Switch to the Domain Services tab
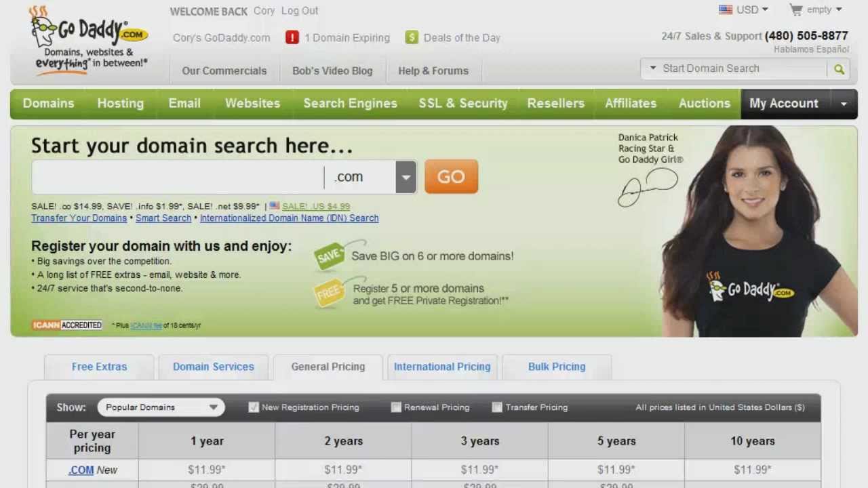The width and height of the screenshot is (868, 488). click(x=214, y=367)
